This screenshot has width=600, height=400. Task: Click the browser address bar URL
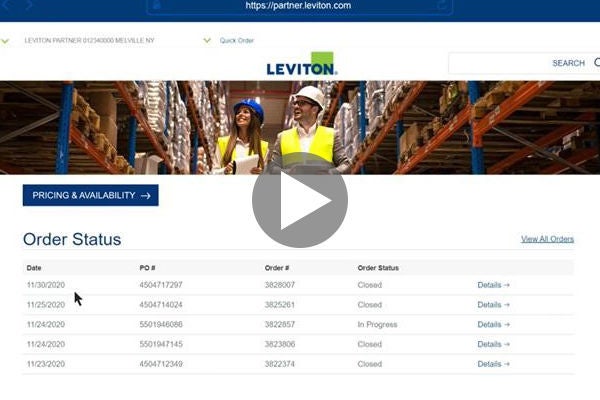pyautogui.click(x=299, y=6)
